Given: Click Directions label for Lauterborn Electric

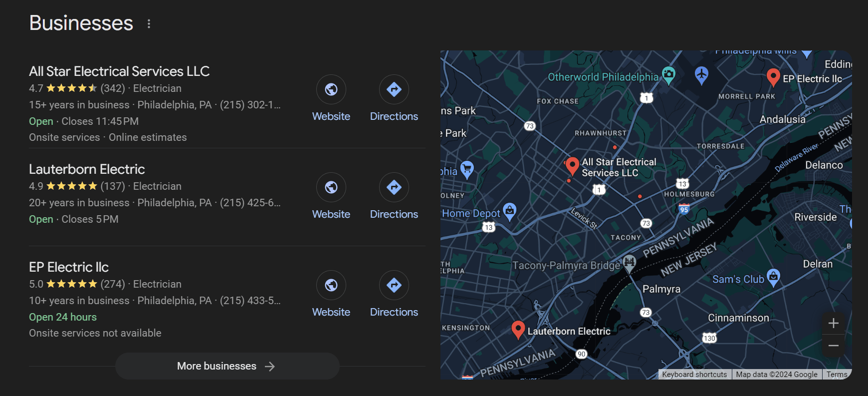Looking at the screenshot, I should point(394,214).
